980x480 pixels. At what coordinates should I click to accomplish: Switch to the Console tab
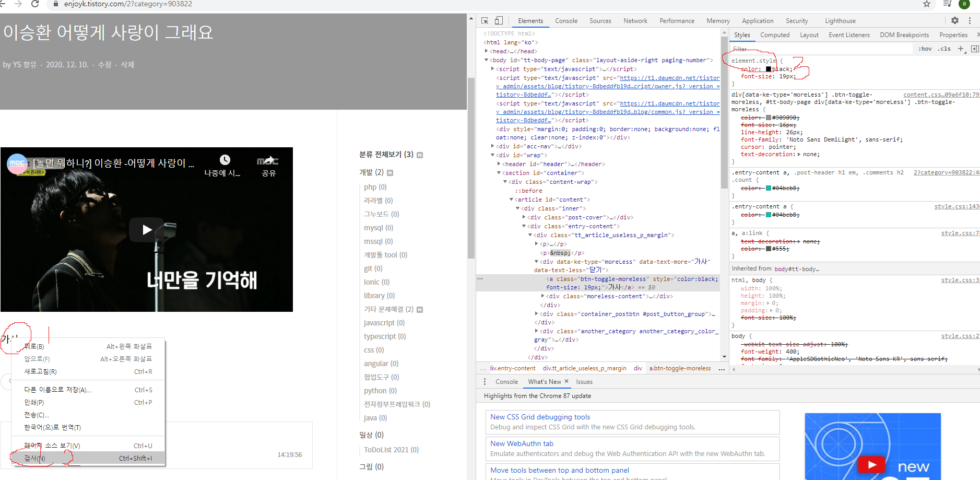(566, 21)
